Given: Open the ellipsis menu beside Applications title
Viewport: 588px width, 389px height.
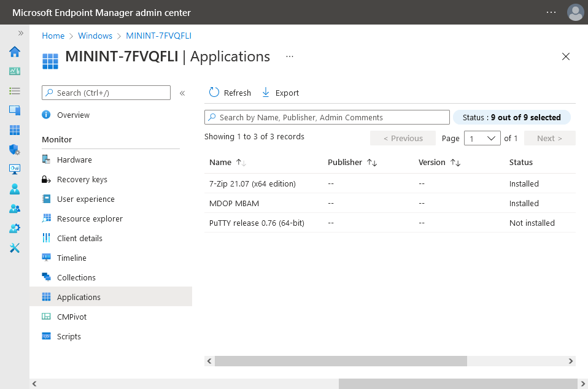Looking at the screenshot, I should (x=290, y=56).
